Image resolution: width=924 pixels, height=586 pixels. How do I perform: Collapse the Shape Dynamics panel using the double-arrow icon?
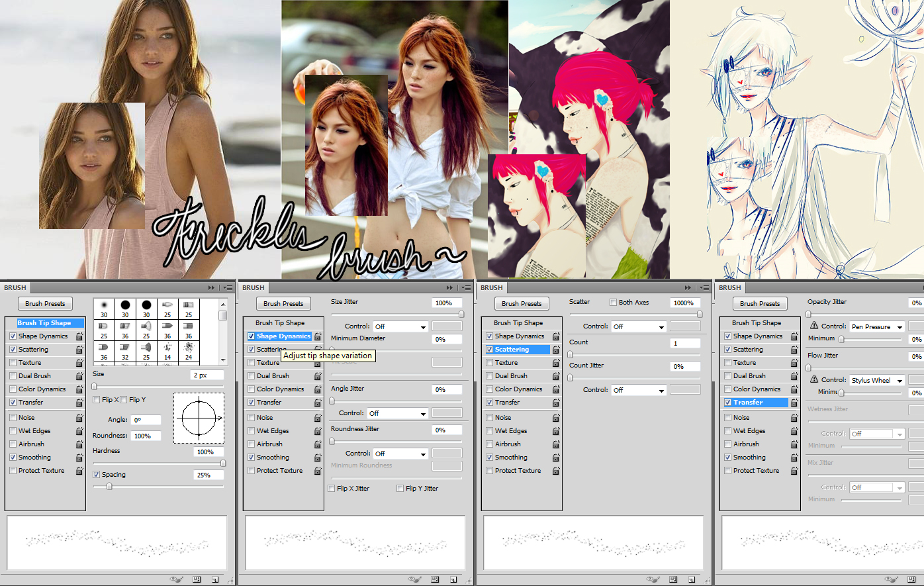click(449, 288)
